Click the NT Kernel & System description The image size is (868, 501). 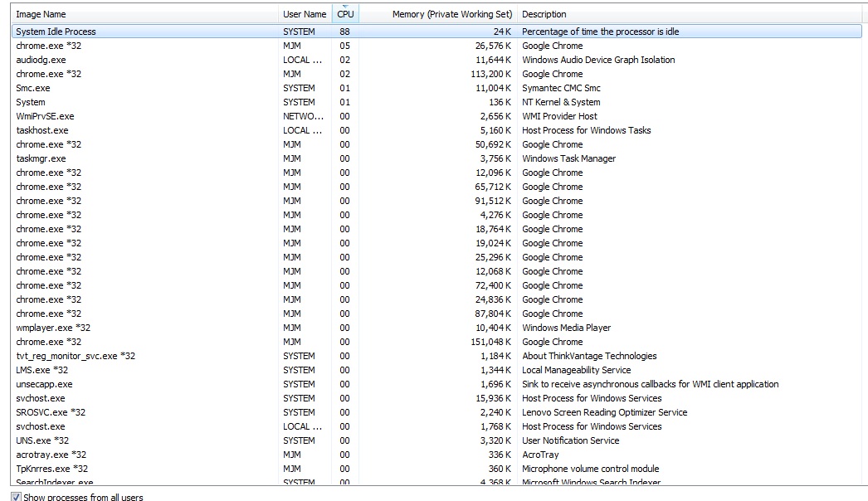click(x=561, y=102)
